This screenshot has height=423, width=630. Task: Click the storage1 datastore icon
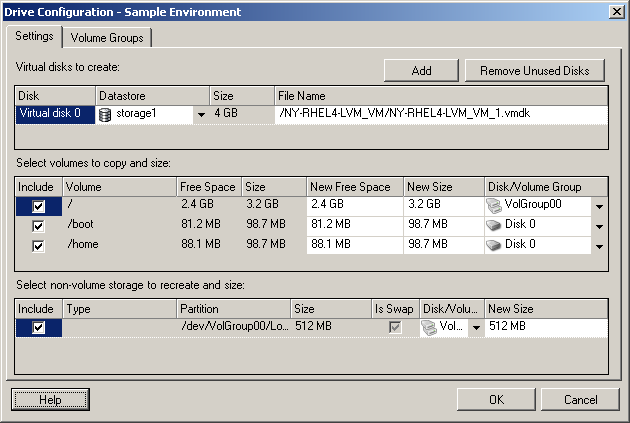tap(106, 115)
